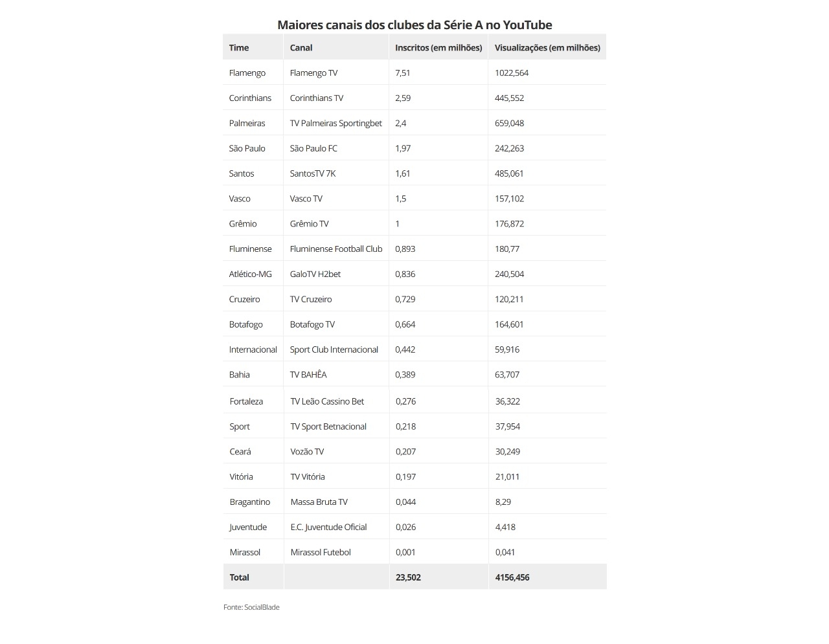Click the "SantosTV 7K" channel cell

[x=313, y=173]
